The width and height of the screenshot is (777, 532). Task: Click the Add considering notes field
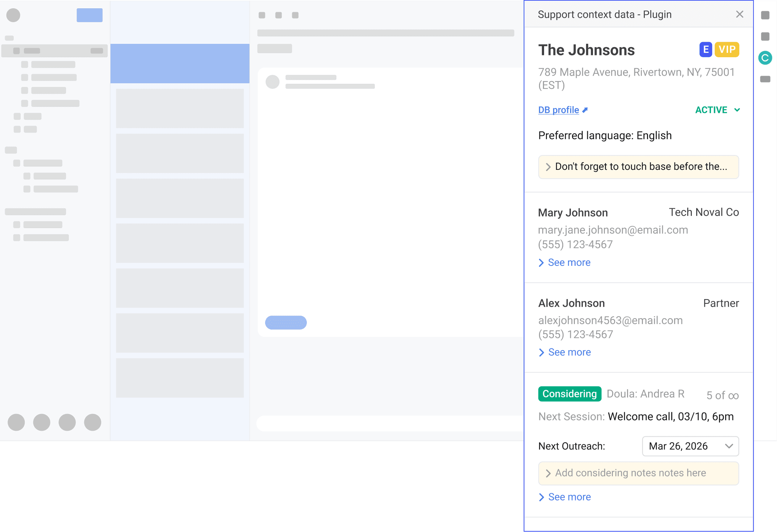pyautogui.click(x=638, y=473)
